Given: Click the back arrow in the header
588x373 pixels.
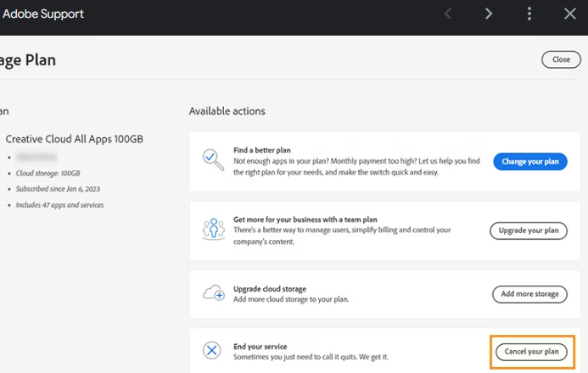Looking at the screenshot, I should 448,14.
